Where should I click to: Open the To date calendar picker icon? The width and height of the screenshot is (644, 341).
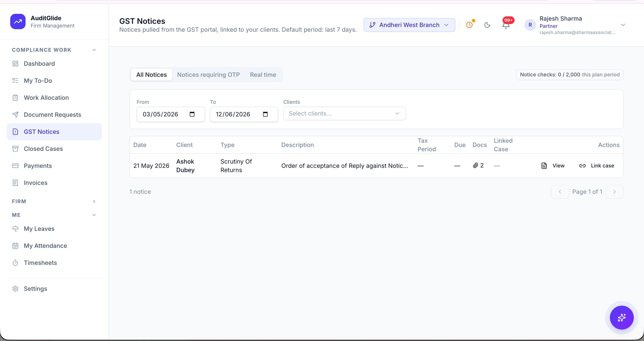click(265, 114)
